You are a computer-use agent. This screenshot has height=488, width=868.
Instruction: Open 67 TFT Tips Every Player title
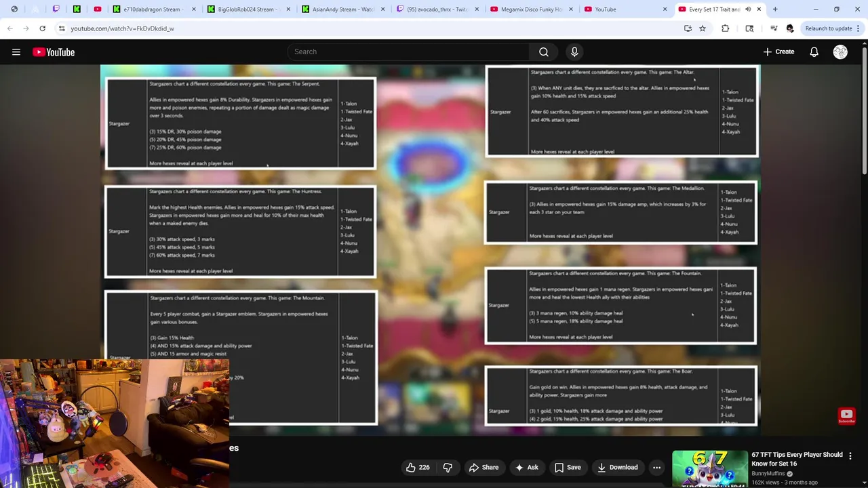coord(797,459)
